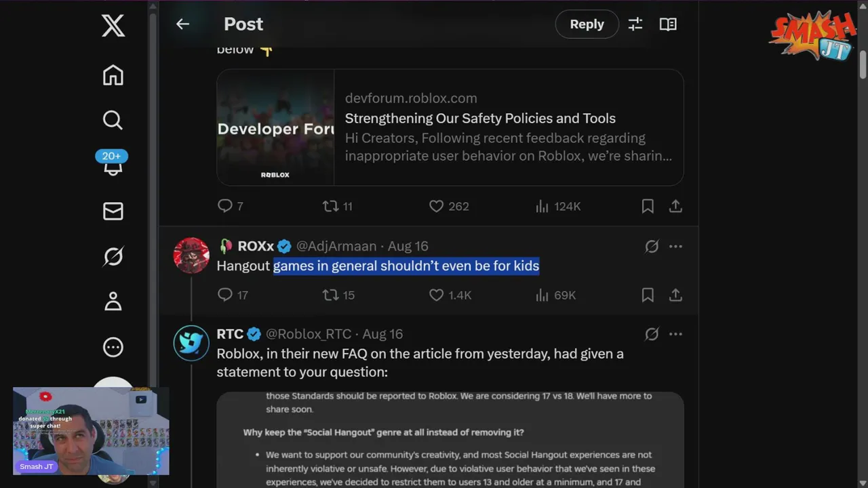The width and height of the screenshot is (868, 488).
Task: Toggle reader view book icon
Action: [x=668, y=24]
